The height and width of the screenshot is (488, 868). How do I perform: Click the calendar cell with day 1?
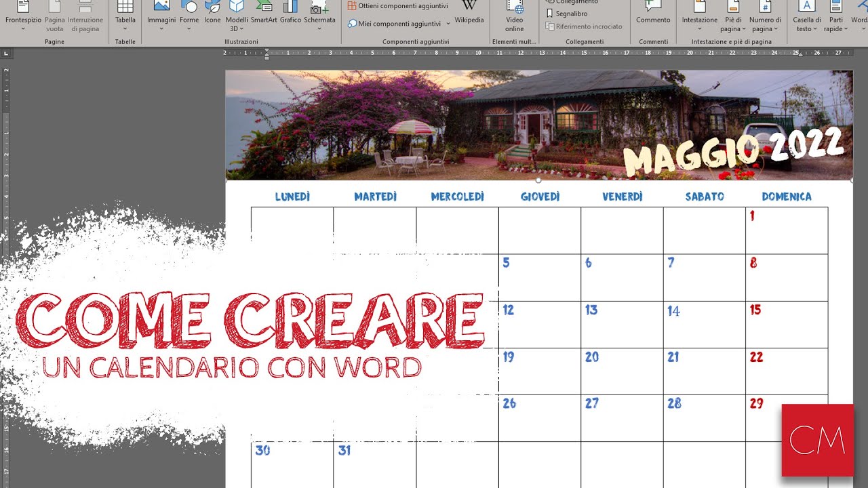(787, 230)
